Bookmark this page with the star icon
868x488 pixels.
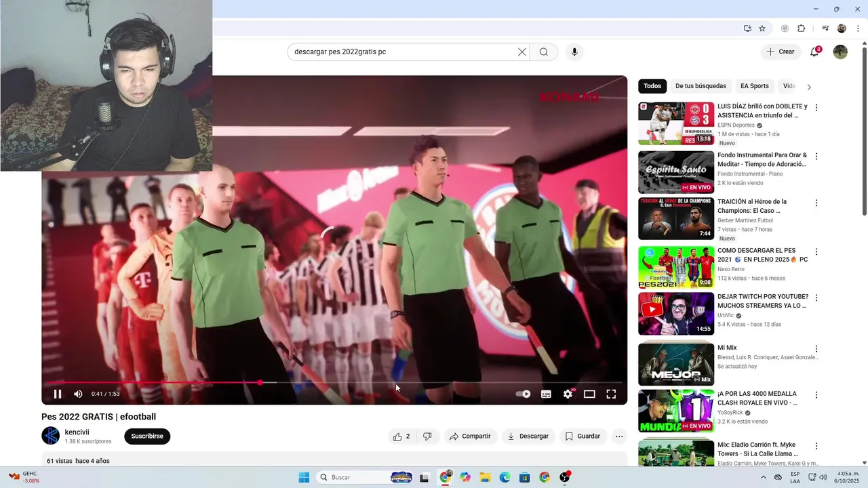coord(762,28)
